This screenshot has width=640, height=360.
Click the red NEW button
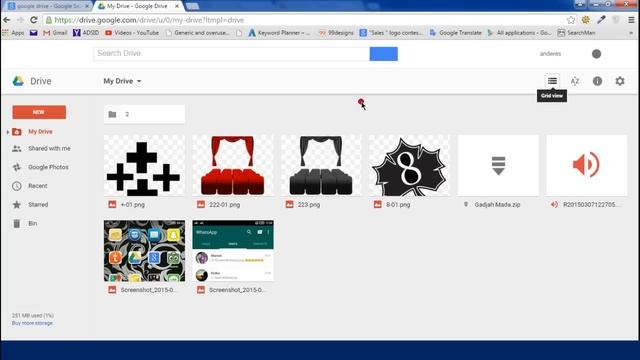pyautogui.click(x=39, y=112)
